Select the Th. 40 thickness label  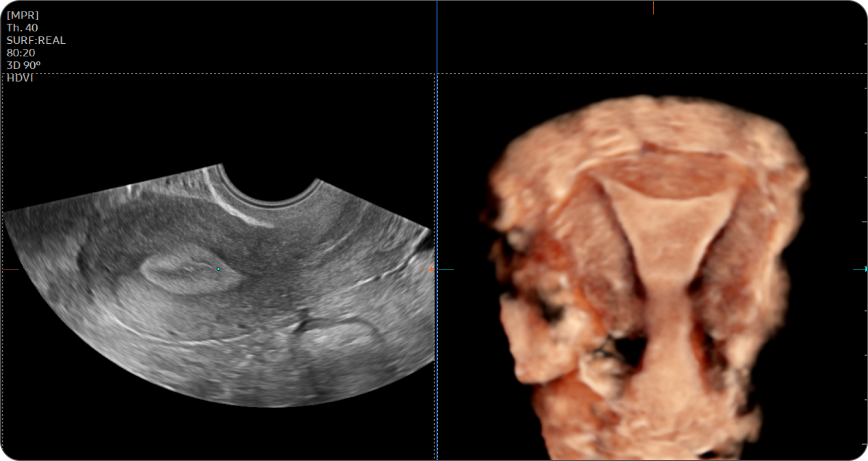click(22, 28)
